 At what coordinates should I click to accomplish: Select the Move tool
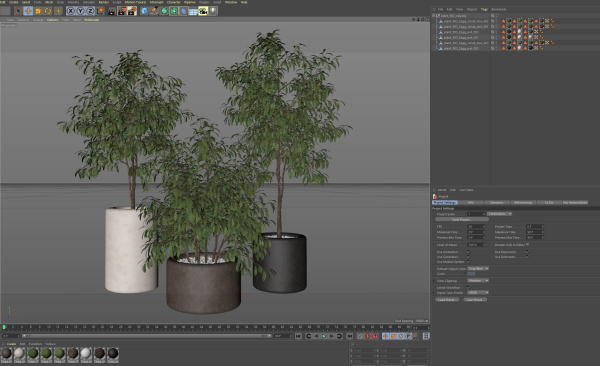click(x=28, y=11)
